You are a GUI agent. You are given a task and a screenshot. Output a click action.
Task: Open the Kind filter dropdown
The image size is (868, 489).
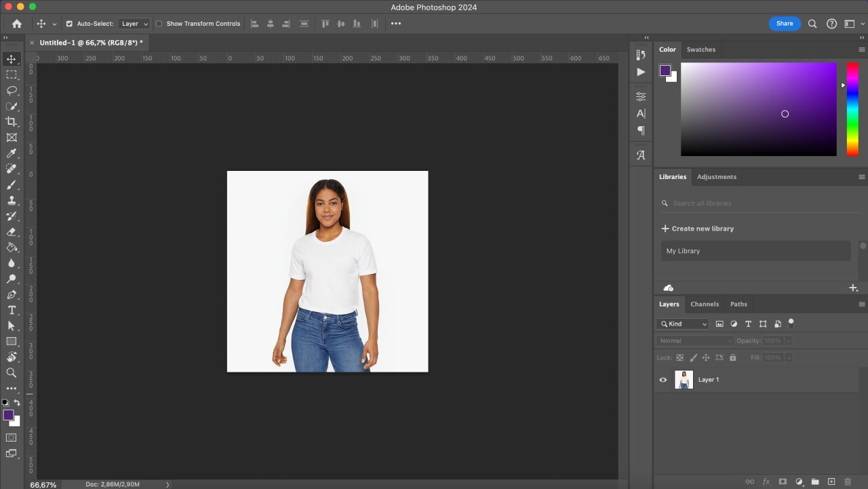683,324
